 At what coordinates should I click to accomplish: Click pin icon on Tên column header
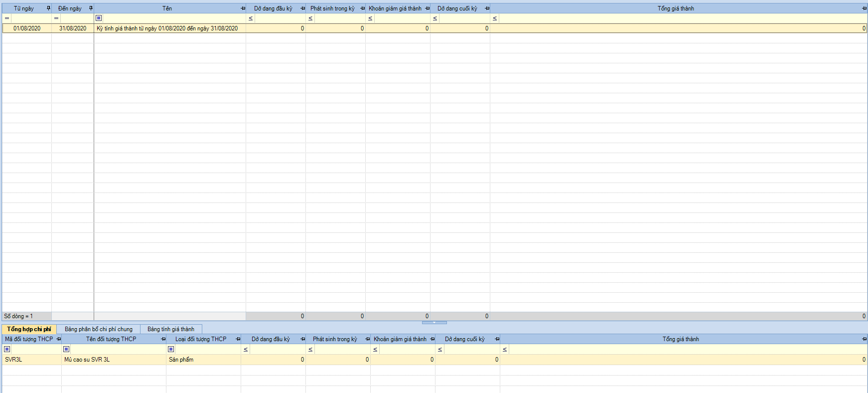coord(243,8)
